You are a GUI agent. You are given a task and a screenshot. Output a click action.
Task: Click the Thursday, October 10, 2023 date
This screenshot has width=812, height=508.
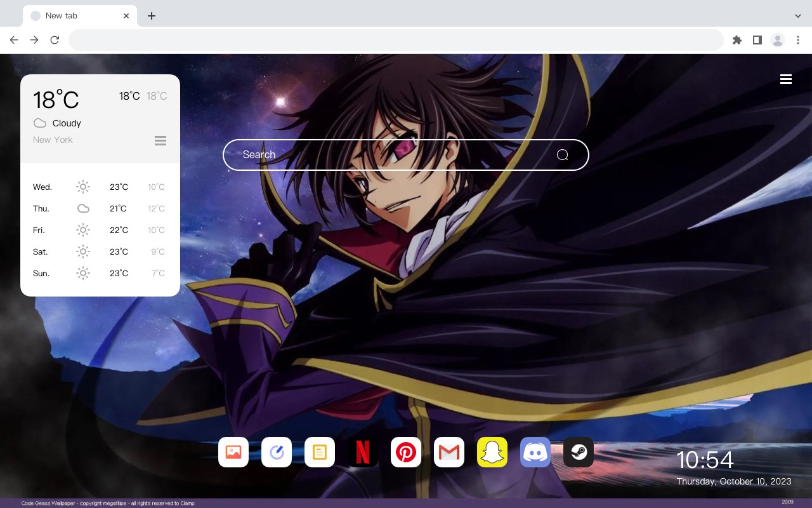click(x=734, y=481)
